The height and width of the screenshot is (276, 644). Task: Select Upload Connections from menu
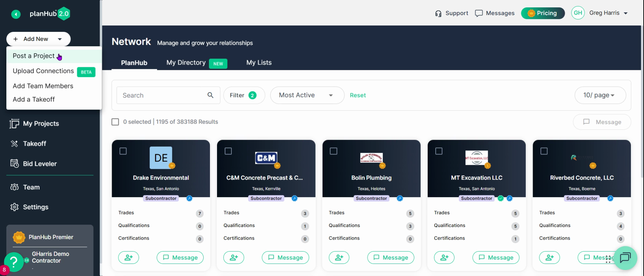pyautogui.click(x=54, y=71)
